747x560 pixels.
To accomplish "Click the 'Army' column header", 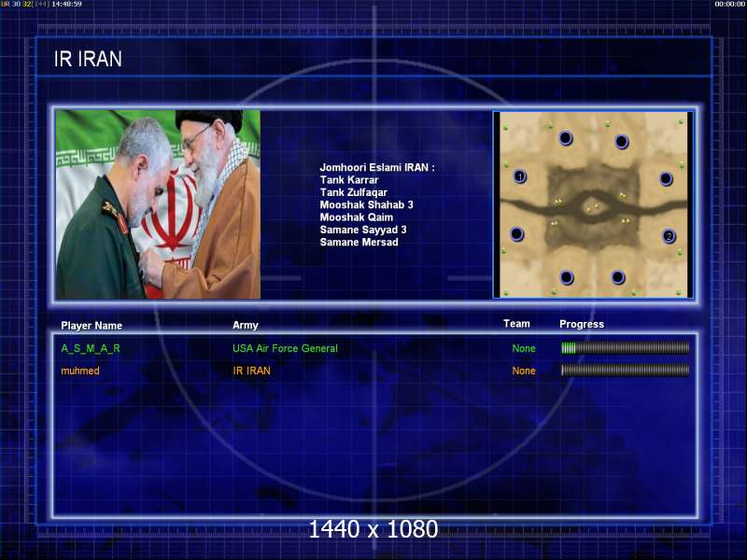I will (x=246, y=325).
